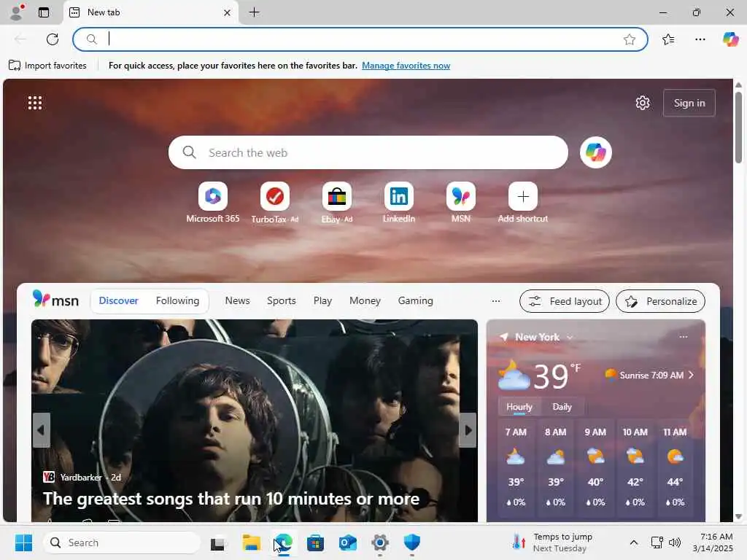Open Microsoft Store from the taskbar
The image size is (747, 560).
315,542
